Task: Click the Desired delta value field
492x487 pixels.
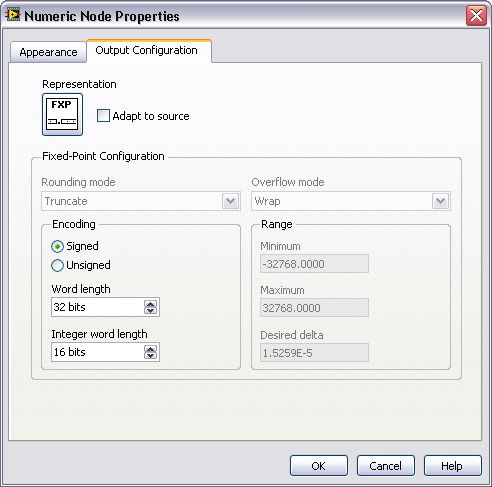Action: 314,353
